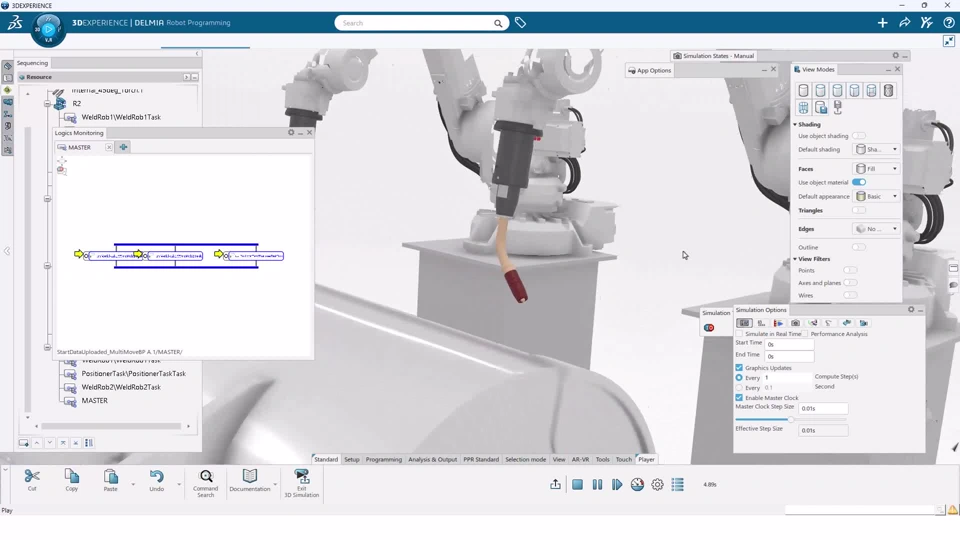The height and width of the screenshot is (540, 960).
Task: Toggle the Points view filter
Action: [x=850, y=270]
